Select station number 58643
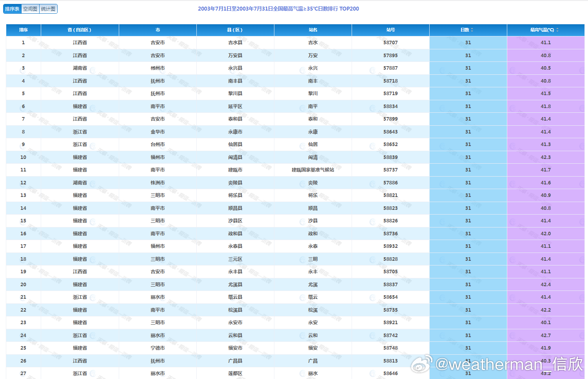 click(x=390, y=132)
